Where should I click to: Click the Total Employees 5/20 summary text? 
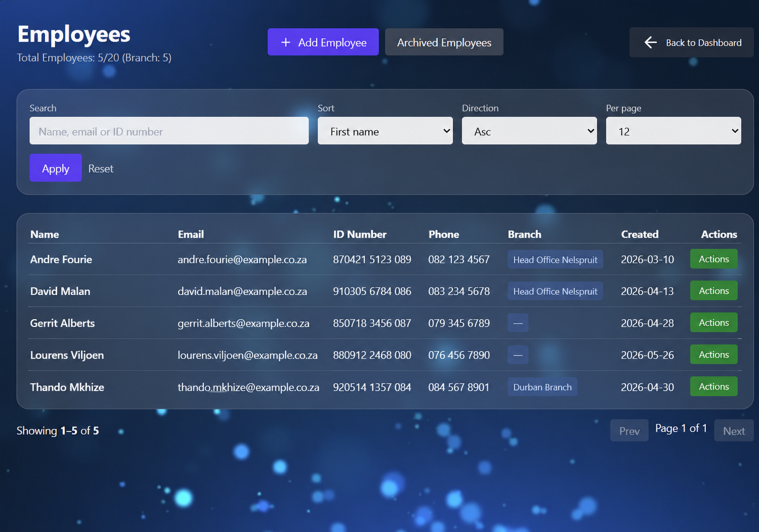[x=94, y=58]
